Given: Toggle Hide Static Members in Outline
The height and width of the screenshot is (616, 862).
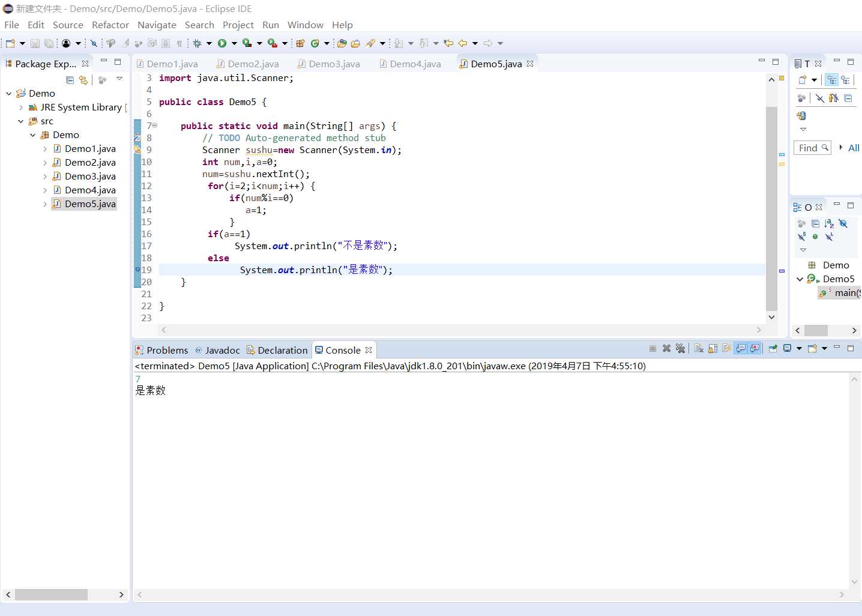Looking at the screenshot, I should 802,237.
